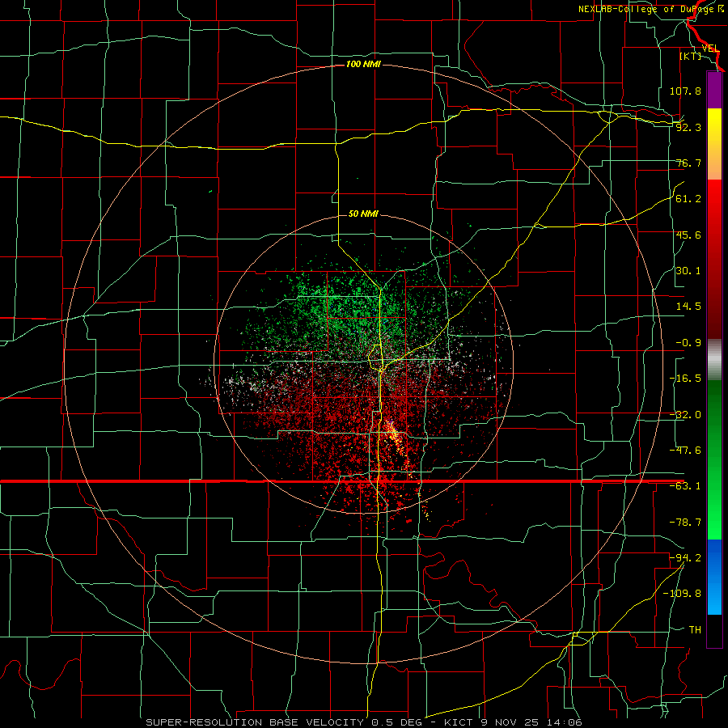Click the blue segment of the color bar
The width and height of the screenshot is (728, 728).
(714, 577)
